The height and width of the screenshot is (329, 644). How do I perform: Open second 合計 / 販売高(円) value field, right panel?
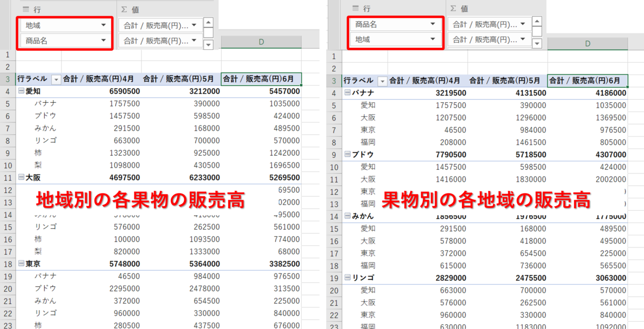pyautogui.click(x=489, y=39)
